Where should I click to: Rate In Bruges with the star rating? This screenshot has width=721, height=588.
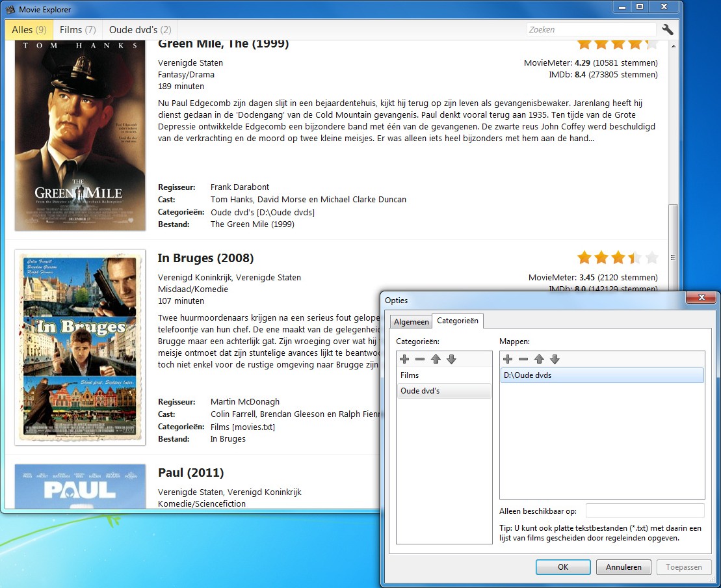618,258
